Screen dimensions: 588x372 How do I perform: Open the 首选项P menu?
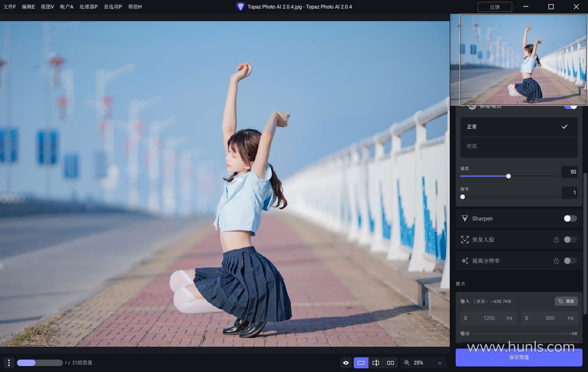click(113, 7)
